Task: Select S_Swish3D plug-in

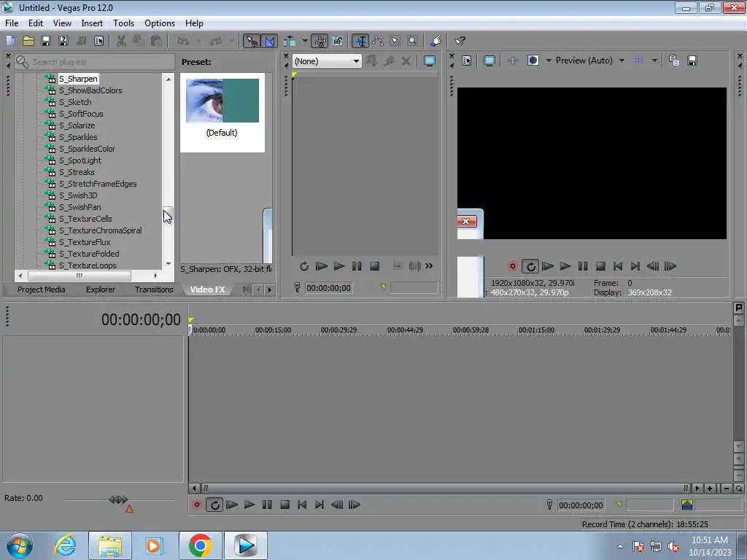Action: point(78,195)
